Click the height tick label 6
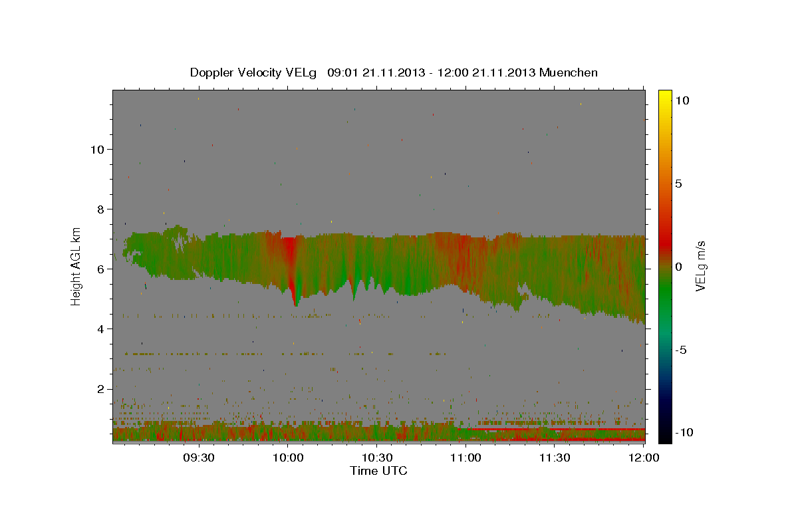Viewport: 798px width, 532px height. (x=100, y=269)
